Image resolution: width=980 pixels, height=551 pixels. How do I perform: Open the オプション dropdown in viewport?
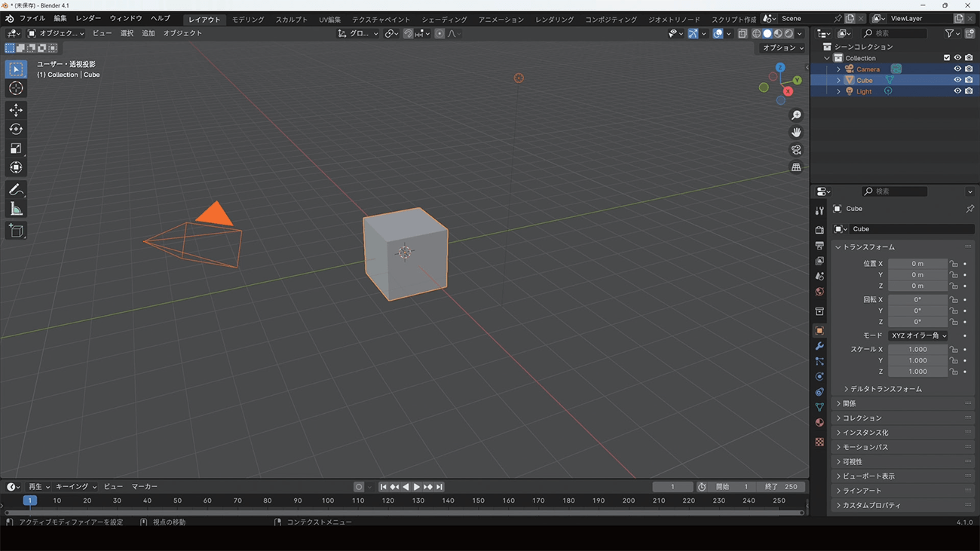[782, 47]
